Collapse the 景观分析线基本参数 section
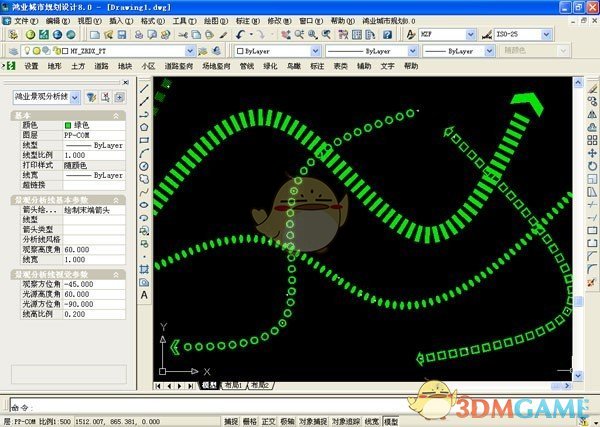This screenshot has width=600, height=427. pos(116,200)
